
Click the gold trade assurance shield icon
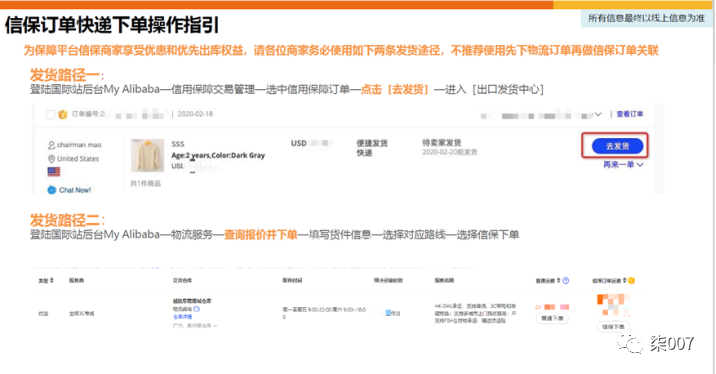click(x=63, y=114)
